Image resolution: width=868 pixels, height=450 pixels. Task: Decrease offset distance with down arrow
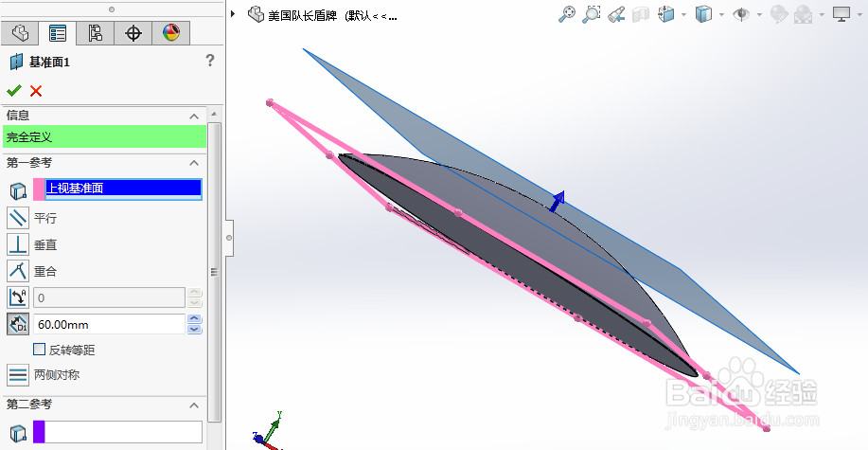194,329
